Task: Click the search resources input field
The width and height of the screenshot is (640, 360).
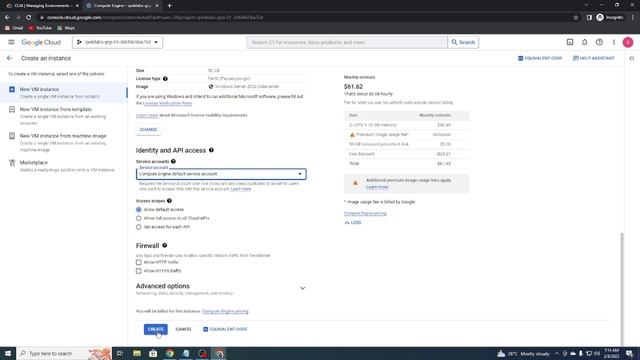Action: (x=347, y=42)
